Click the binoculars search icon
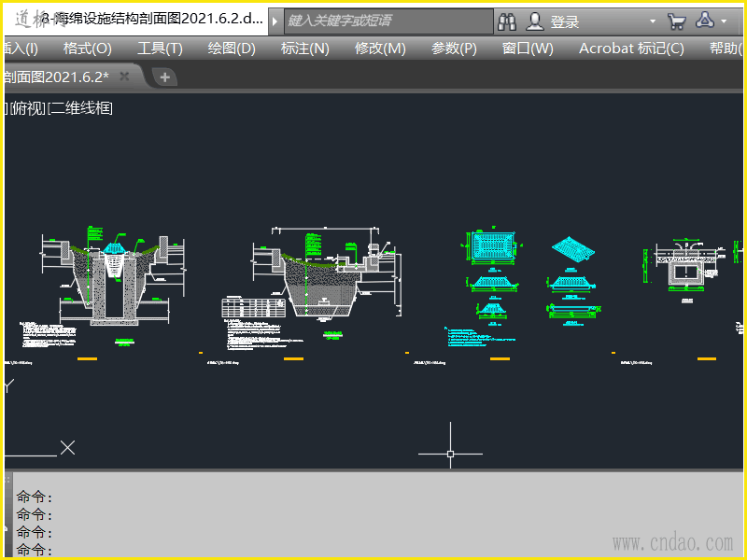 pos(507,21)
